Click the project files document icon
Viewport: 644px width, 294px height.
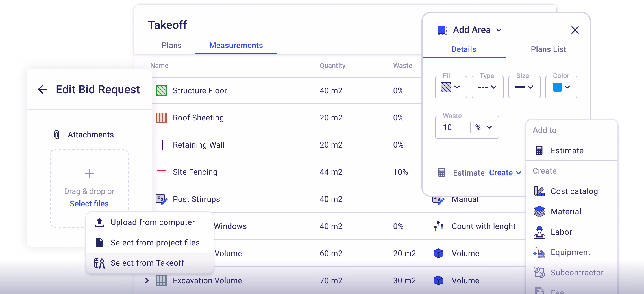pyautogui.click(x=99, y=243)
